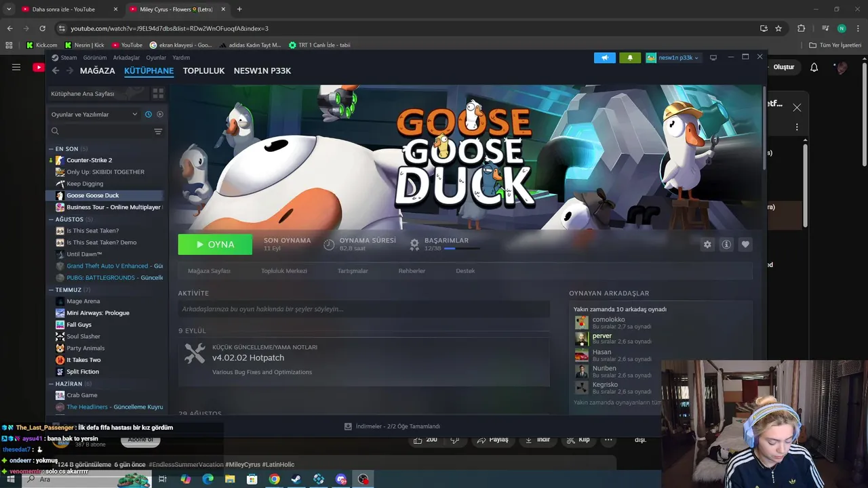Select Crab Game in library
Viewport: 868px width, 488px height.
pos(81,395)
